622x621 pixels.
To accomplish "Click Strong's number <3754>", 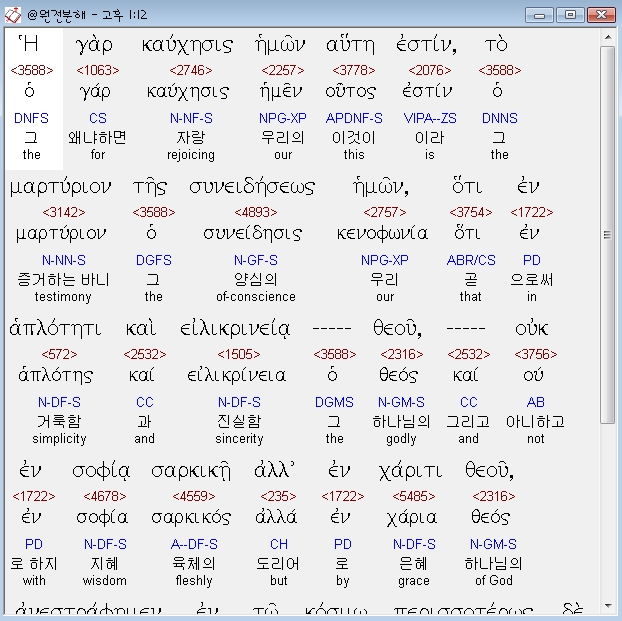I will 471,212.
